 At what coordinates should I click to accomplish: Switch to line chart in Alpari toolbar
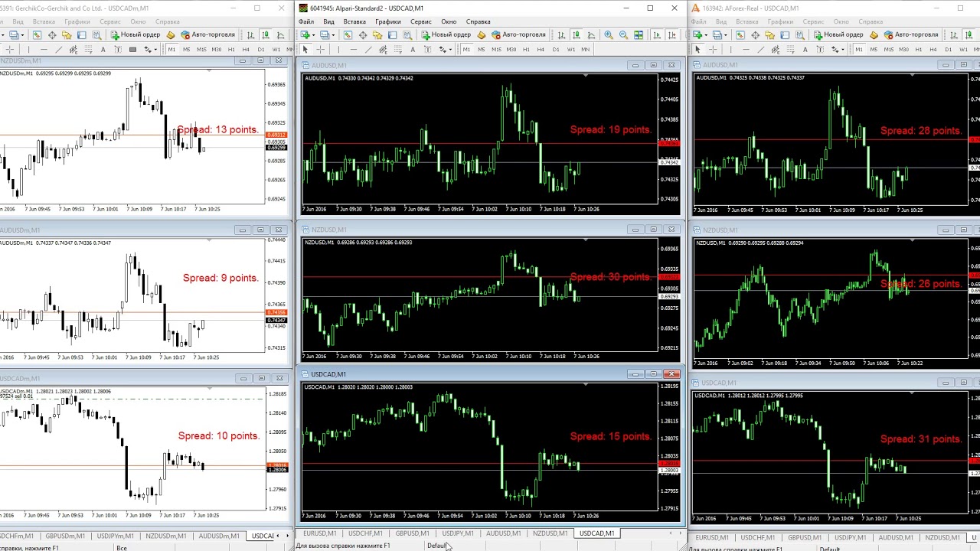591,34
